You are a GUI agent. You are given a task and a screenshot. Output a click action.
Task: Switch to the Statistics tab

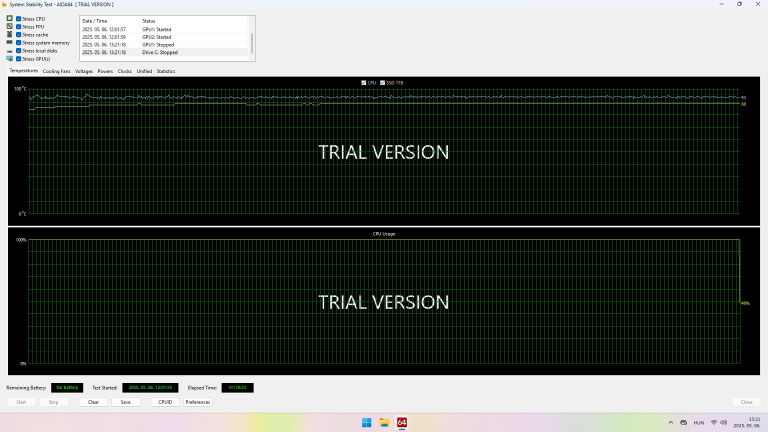[166, 71]
